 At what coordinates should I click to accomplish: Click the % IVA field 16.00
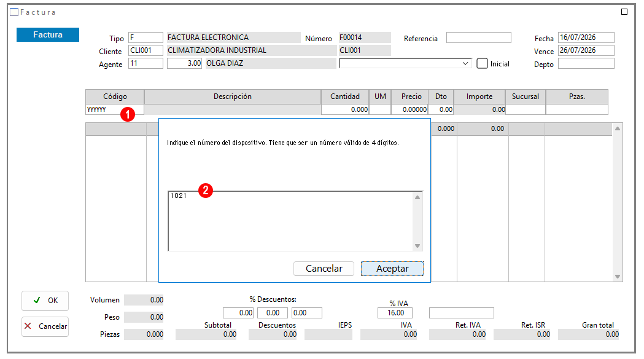[x=395, y=313]
